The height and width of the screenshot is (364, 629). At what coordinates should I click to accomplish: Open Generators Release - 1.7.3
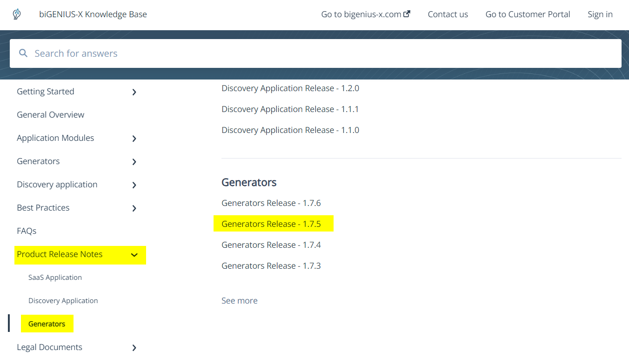271,266
